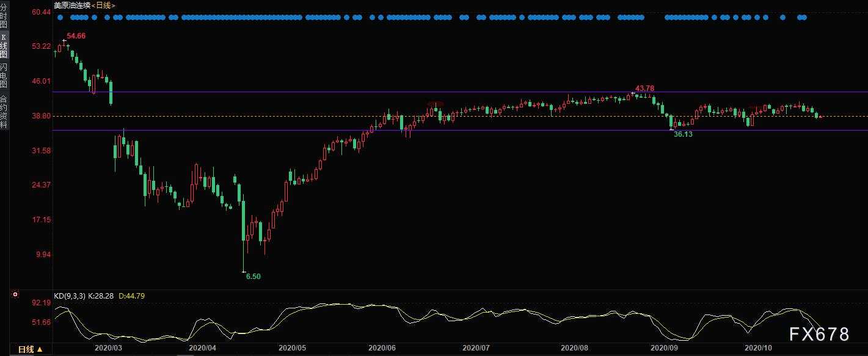Image resolution: width=868 pixels, height=356 pixels.
Task: Open the 日线 period dropdown
Action: pos(30,349)
